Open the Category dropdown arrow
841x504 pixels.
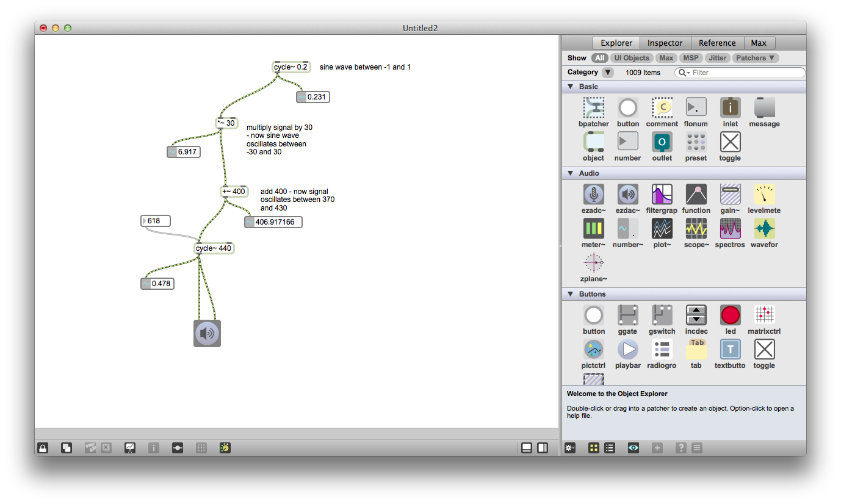click(608, 73)
